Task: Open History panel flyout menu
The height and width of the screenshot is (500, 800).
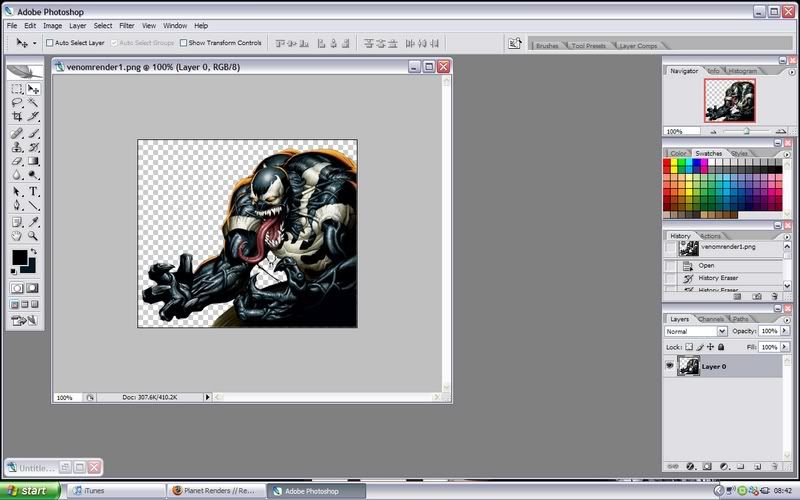Action: 787,237
